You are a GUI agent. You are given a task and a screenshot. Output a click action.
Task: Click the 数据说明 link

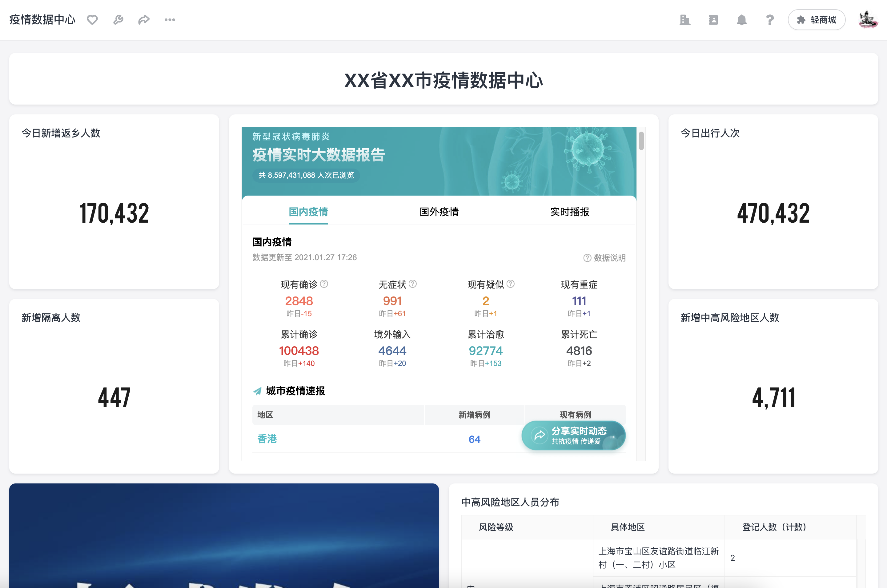pos(604,258)
